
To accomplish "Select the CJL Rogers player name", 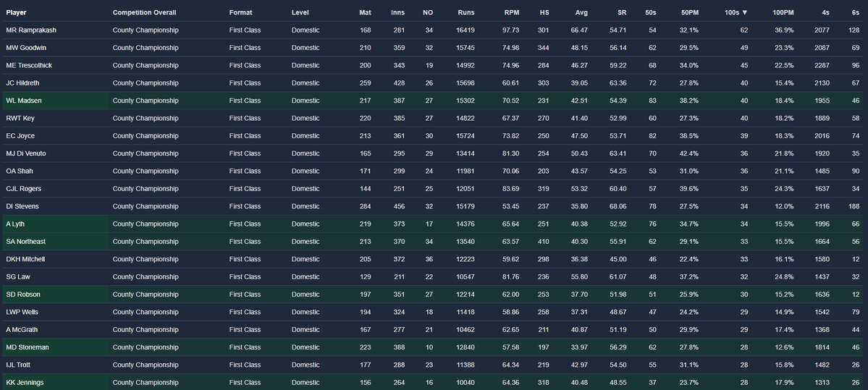I will (x=23, y=189).
